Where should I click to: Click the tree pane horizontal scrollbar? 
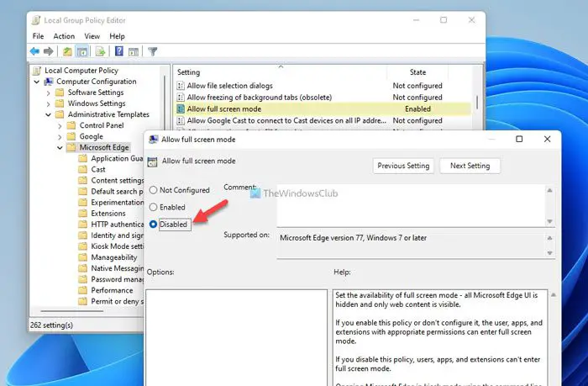[x=71, y=311]
